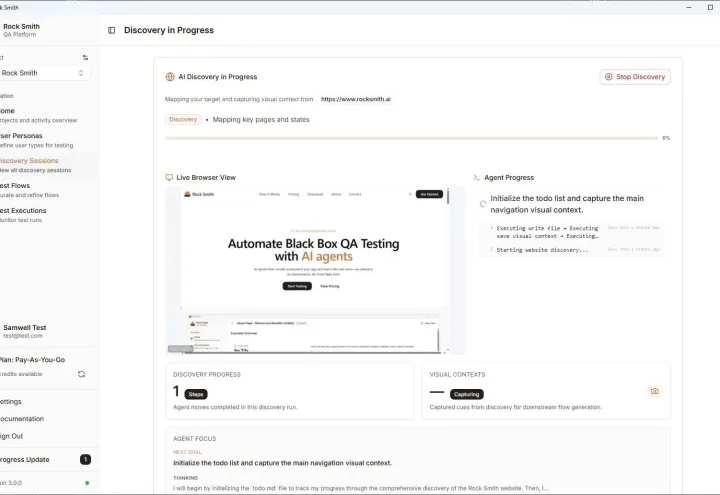The image size is (720, 495).
Task: Click the live browser view scrollbar
Action: click(448, 196)
